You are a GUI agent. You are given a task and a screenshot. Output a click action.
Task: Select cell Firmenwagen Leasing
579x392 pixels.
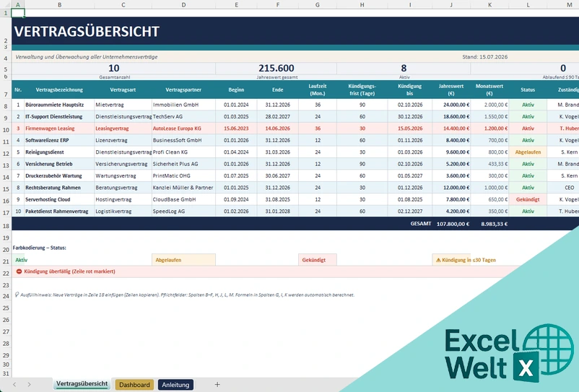tap(59, 129)
